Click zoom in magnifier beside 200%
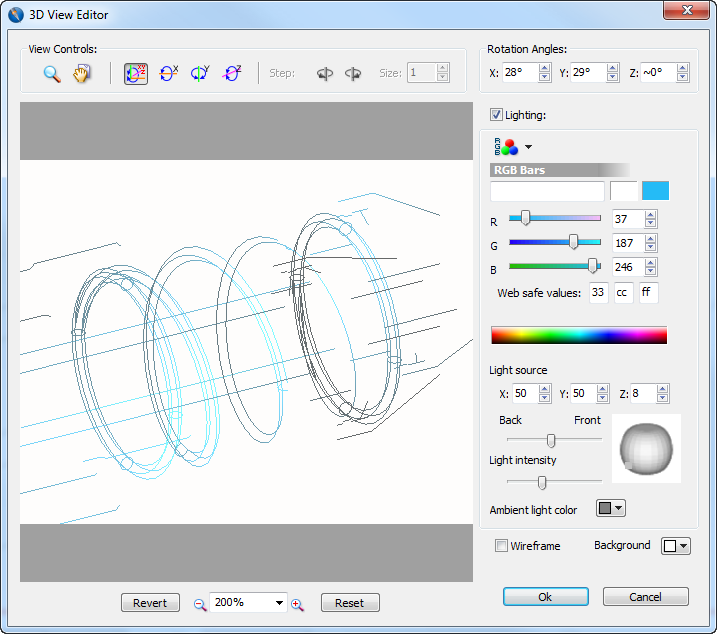The image size is (717, 634). click(x=297, y=604)
